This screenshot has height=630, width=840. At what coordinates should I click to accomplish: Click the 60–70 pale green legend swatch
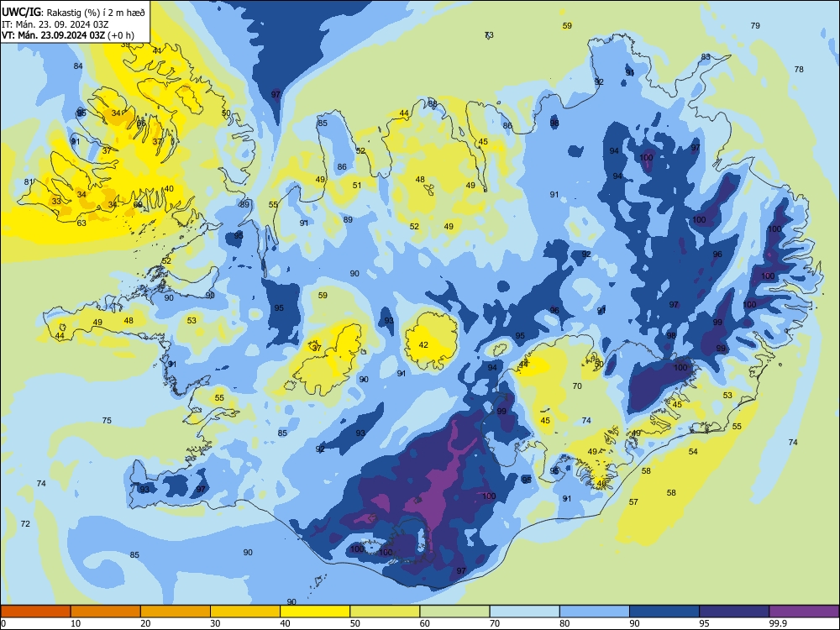pyautogui.click(x=454, y=612)
